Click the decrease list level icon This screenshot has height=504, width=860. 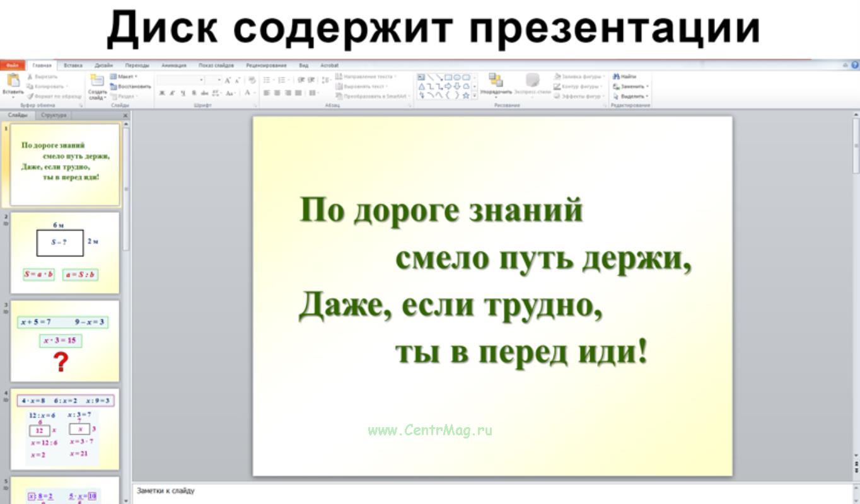[x=301, y=80]
